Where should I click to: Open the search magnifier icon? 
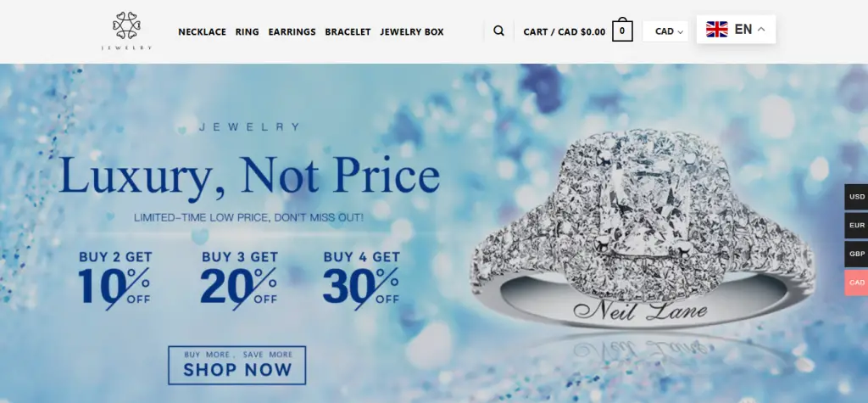click(498, 31)
